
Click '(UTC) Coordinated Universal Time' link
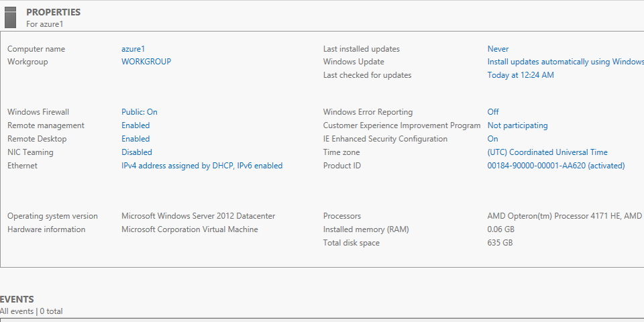click(x=547, y=152)
